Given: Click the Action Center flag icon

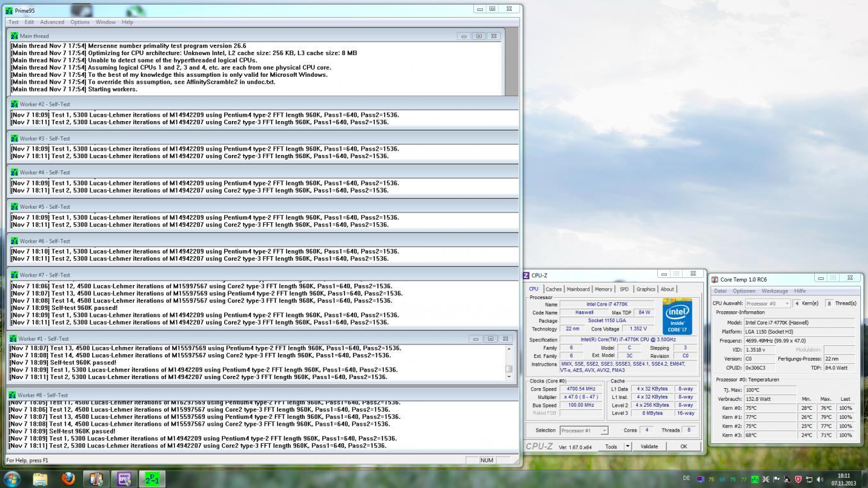Looking at the screenshot, I should pyautogui.click(x=776, y=479).
